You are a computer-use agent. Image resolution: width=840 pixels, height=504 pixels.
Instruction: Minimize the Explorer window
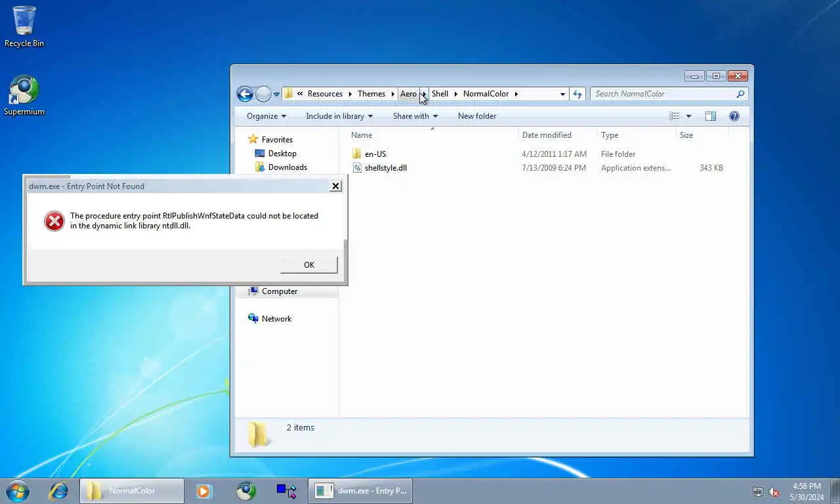694,75
